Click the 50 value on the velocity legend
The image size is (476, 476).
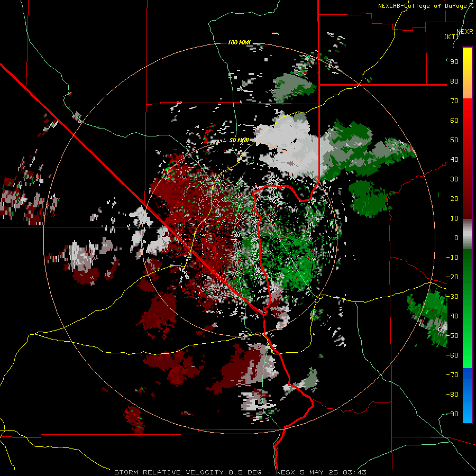click(454, 140)
